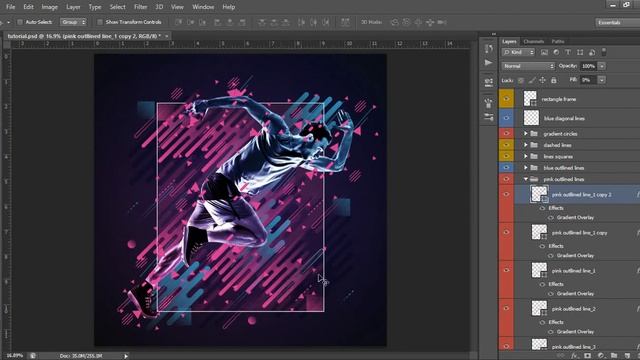Expand the gradient circles group
This screenshot has height=360, width=640.
tap(526, 133)
